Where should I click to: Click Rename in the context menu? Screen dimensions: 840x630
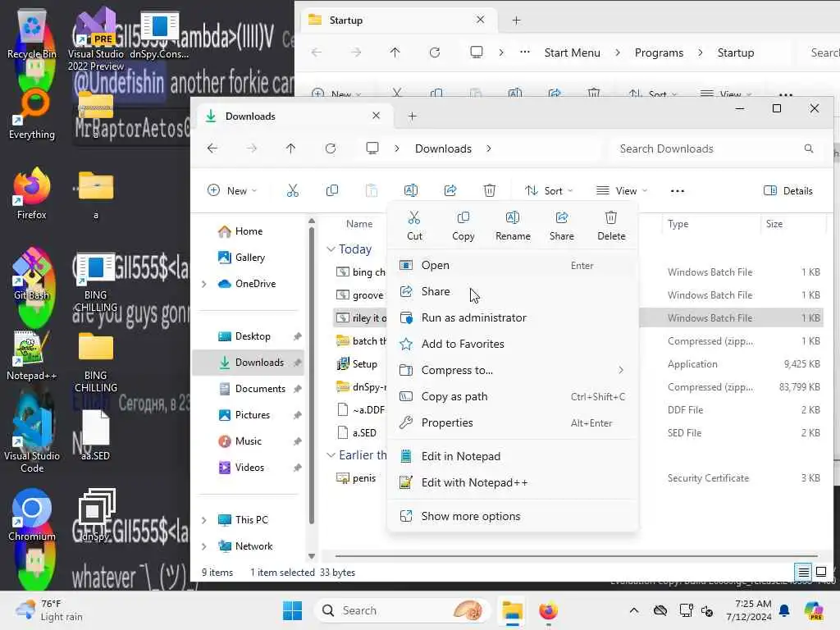point(513,226)
